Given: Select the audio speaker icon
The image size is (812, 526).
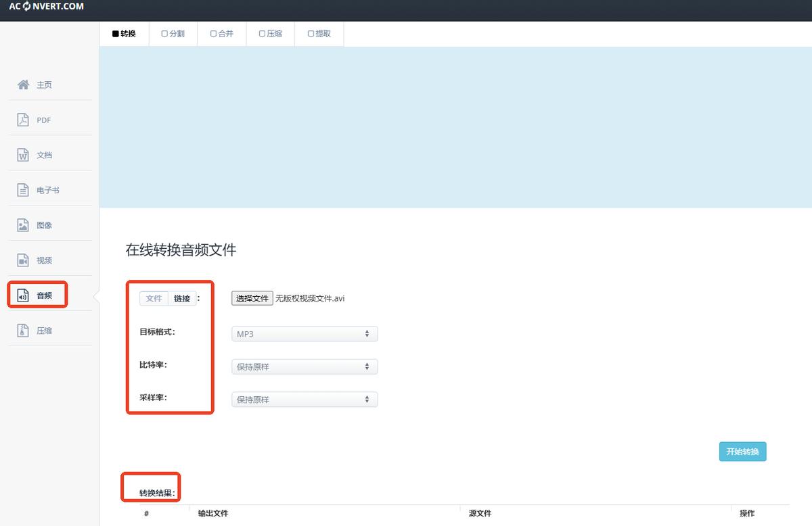Looking at the screenshot, I should coord(24,295).
